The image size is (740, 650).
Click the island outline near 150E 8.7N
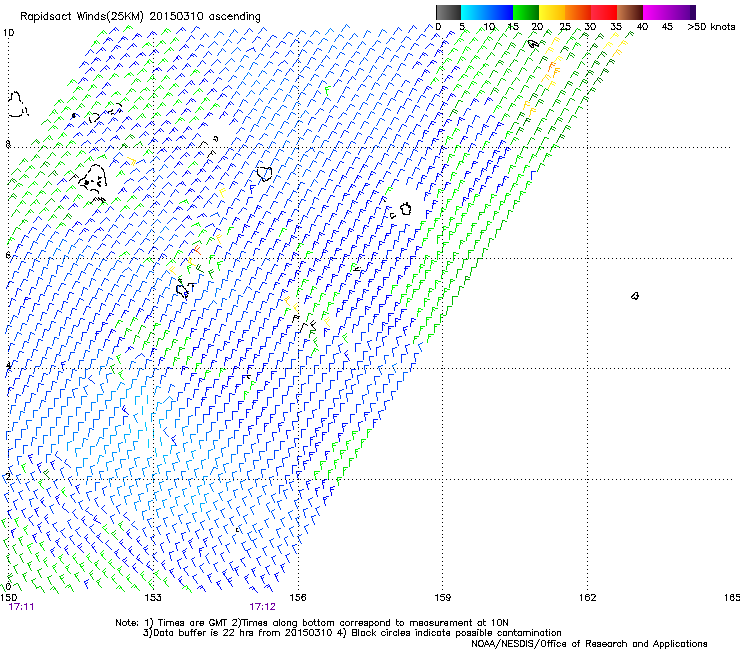[x=17, y=104]
